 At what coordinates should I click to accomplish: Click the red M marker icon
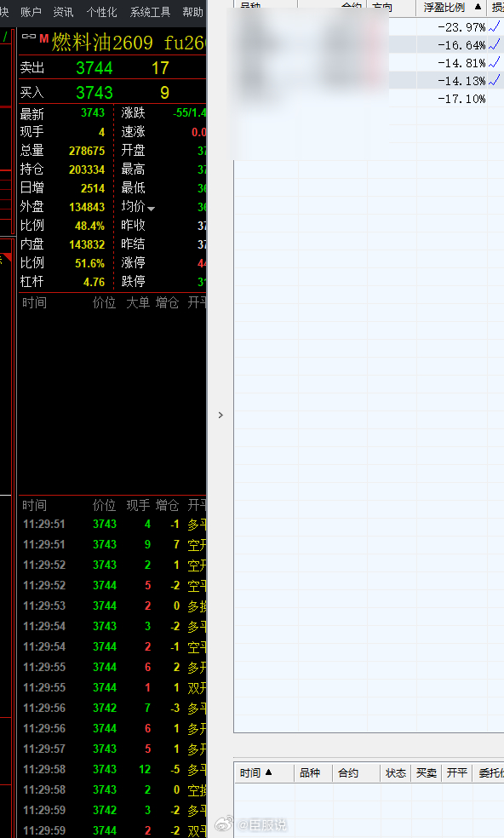tap(43, 38)
